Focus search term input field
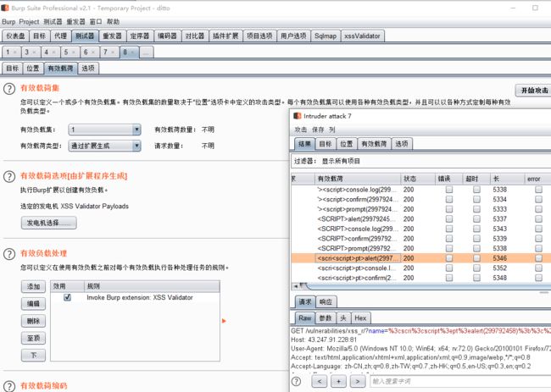Viewport: 551px width, 392px height. [460, 382]
